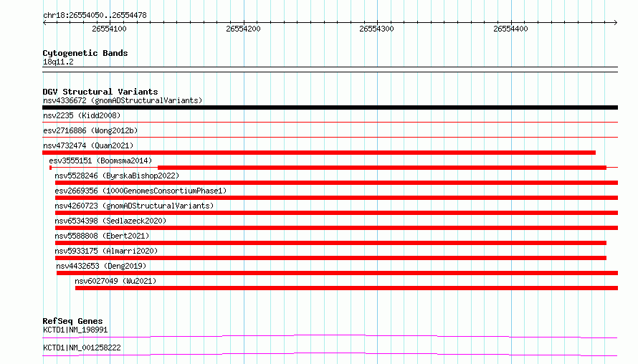Click the 26554200 ruler position label
The image size is (638, 364).
tap(243, 29)
